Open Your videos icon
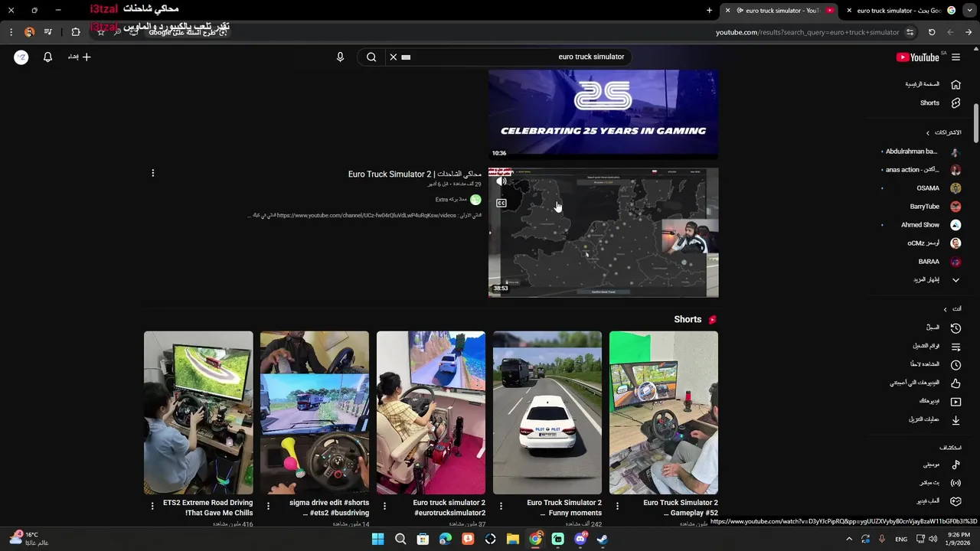 point(955,401)
